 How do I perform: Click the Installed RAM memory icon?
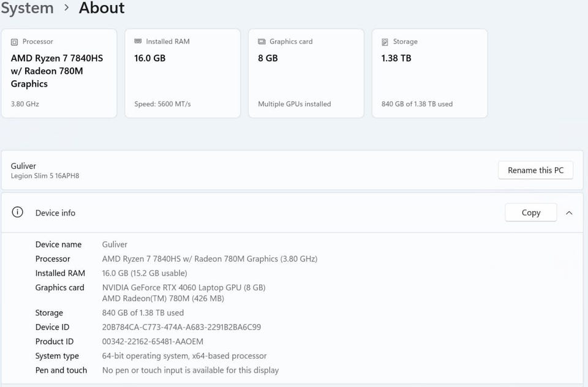coord(138,41)
